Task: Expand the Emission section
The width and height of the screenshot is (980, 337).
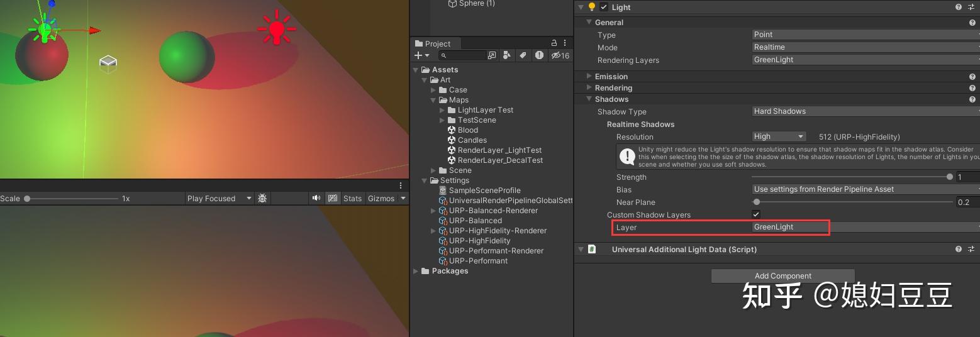Action: coord(589,77)
